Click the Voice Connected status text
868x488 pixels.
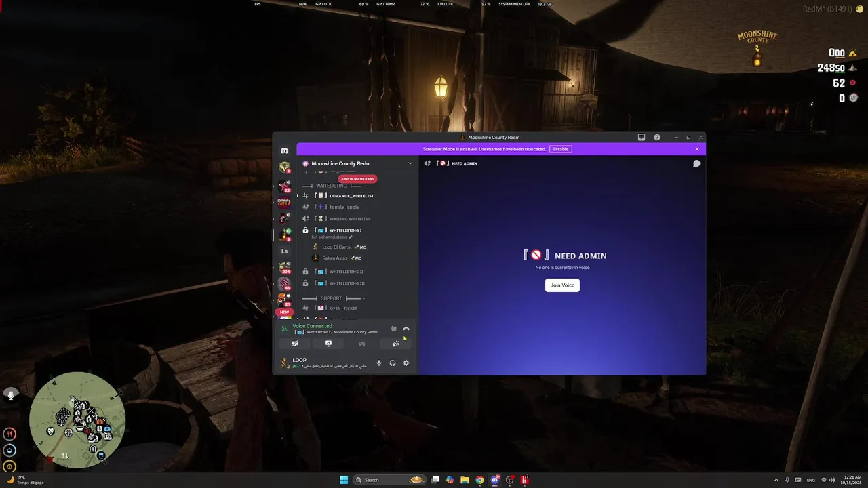point(312,326)
